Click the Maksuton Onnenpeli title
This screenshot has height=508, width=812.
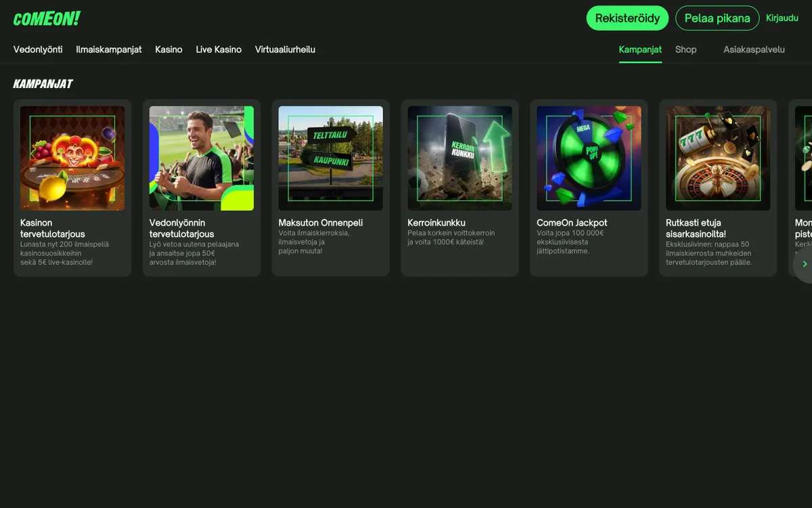[321, 223]
